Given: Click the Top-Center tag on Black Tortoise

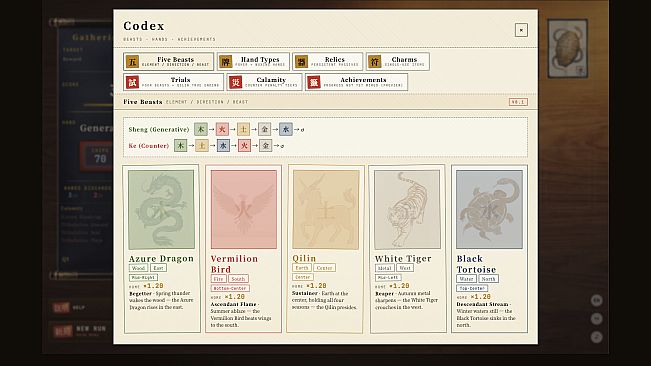Looking at the screenshot, I should coord(472,288).
